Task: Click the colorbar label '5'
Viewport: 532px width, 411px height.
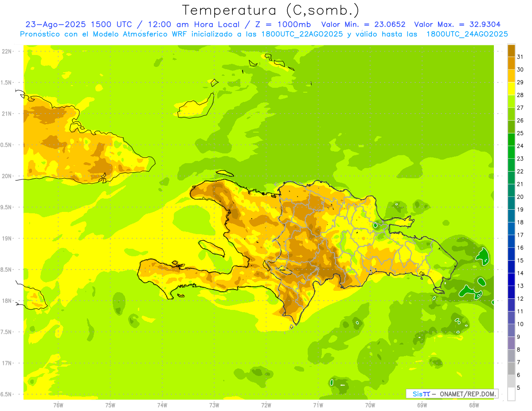Action: [519, 388]
